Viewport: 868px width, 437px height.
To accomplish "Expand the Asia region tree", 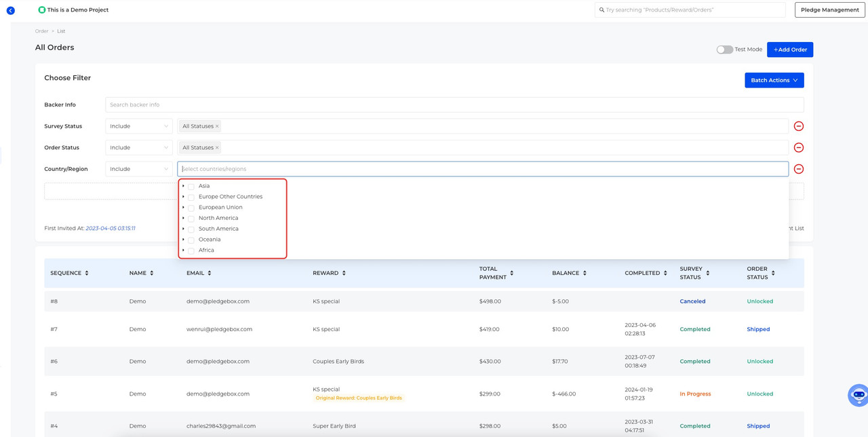I will [183, 186].
